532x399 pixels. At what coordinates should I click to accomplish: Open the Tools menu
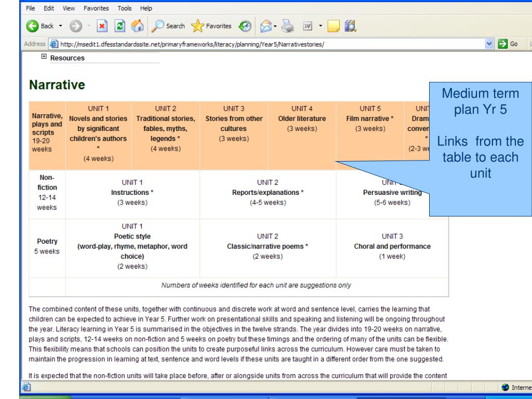125,8
